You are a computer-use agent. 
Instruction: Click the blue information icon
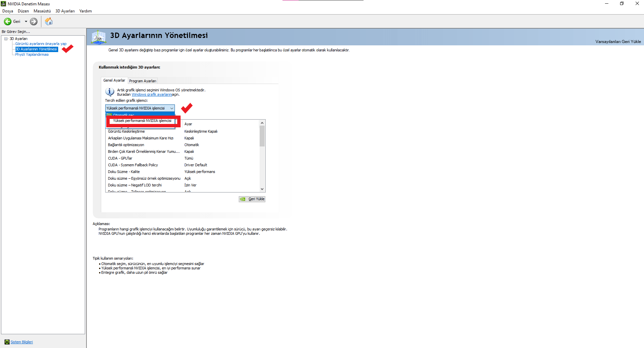click(110, 92)
